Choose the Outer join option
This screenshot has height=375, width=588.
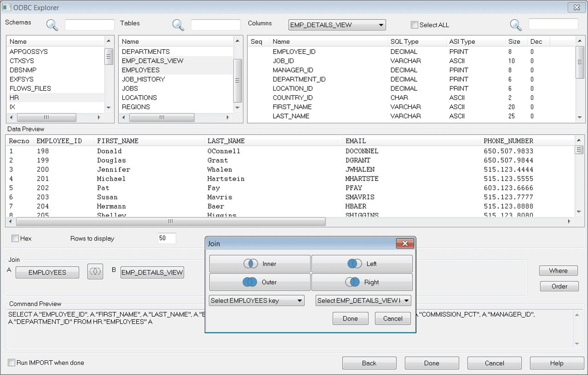(x=260, y=282)
